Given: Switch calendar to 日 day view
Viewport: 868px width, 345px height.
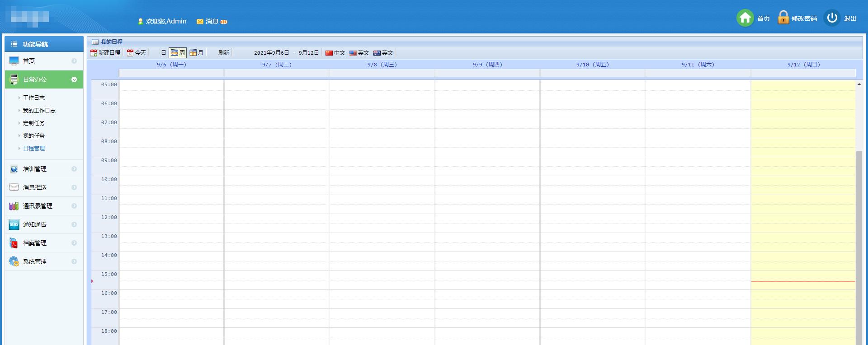Looking at the screenshot, I should pos(163,53).
